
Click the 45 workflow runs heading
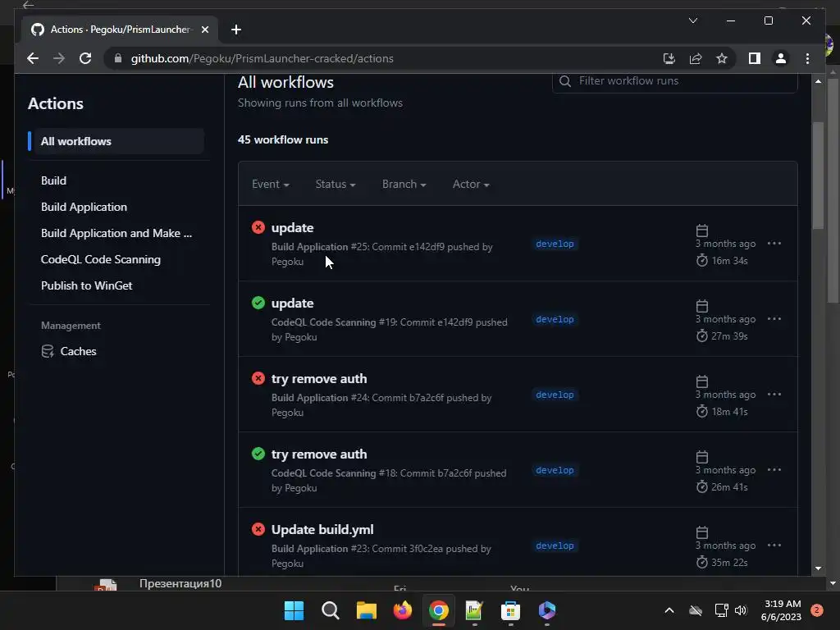pos(283,139)
